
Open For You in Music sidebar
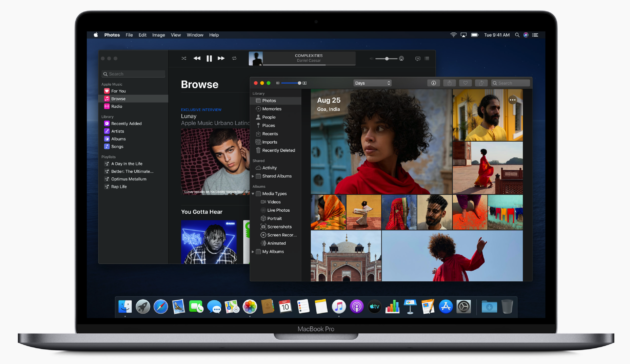coord(133,91)
